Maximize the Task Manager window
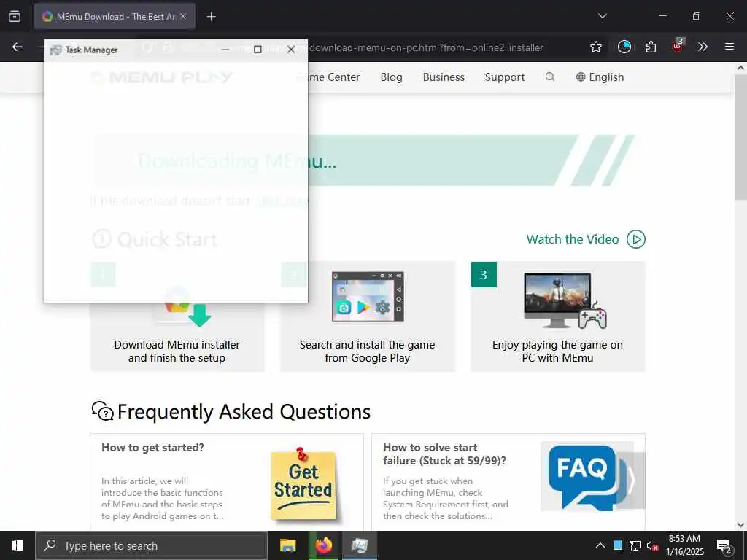 pos(258,50)
